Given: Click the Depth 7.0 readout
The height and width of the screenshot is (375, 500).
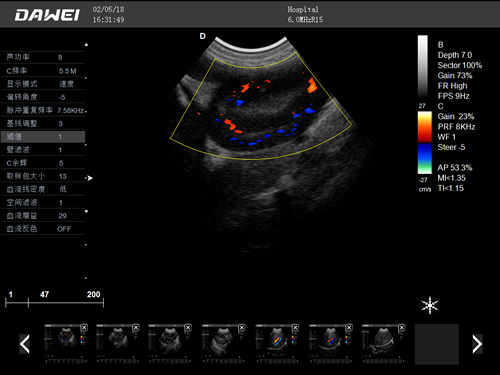Looking at the screenshot, I should (x=455, y=55).
